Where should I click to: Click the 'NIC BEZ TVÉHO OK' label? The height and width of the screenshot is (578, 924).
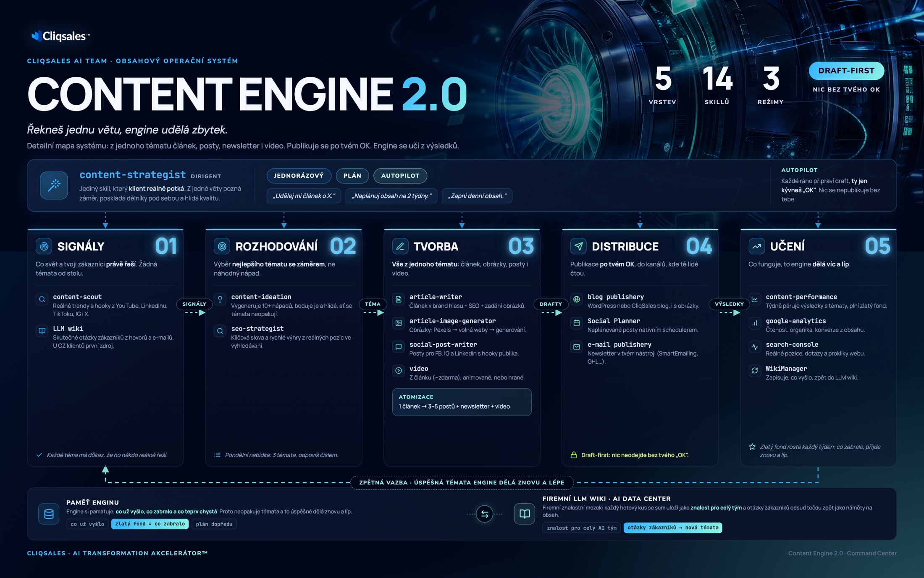tap(846, 90)
